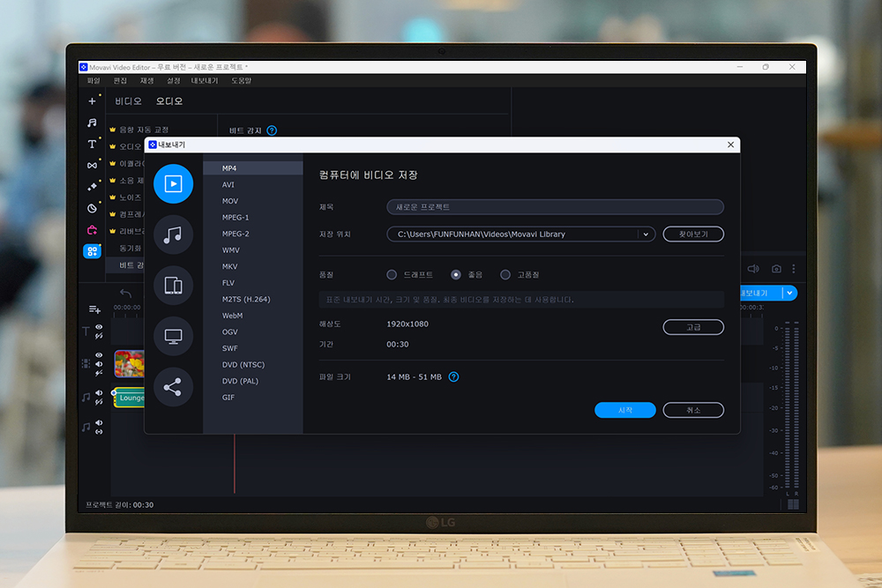
Task: Open the Sounds music note panel
Action: tap(92, 123)
